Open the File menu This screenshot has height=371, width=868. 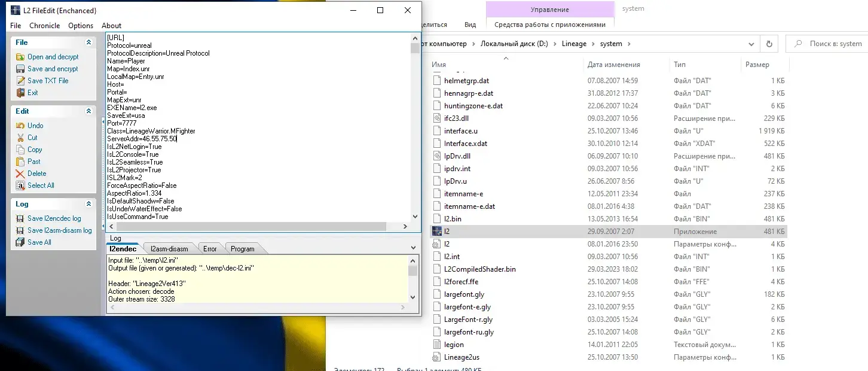coord(16,26)
